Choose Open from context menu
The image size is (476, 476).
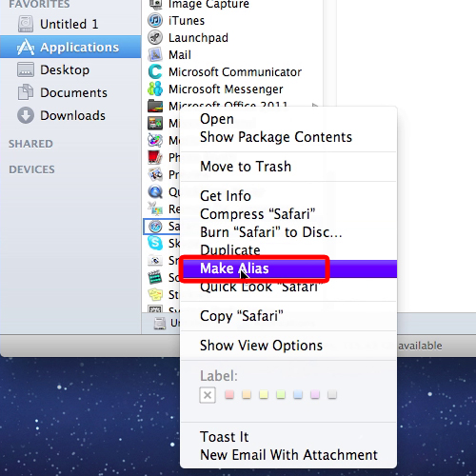coord(288,119)
